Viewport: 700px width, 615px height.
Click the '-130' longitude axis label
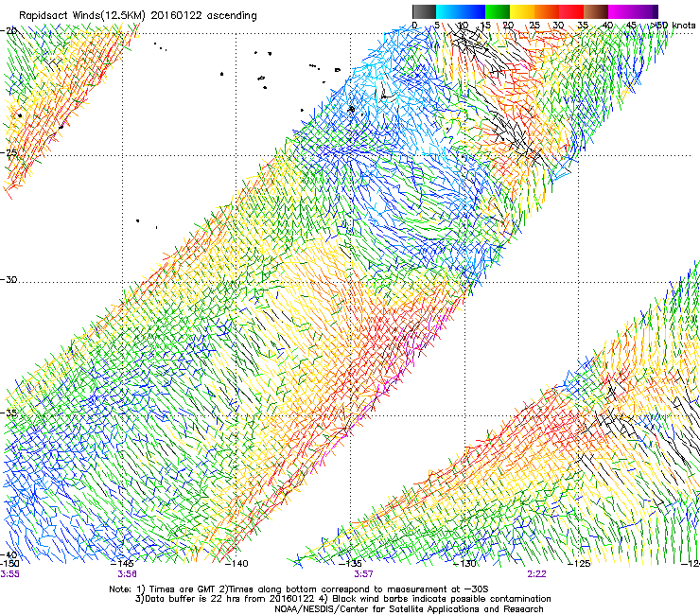tap(464, 564)
